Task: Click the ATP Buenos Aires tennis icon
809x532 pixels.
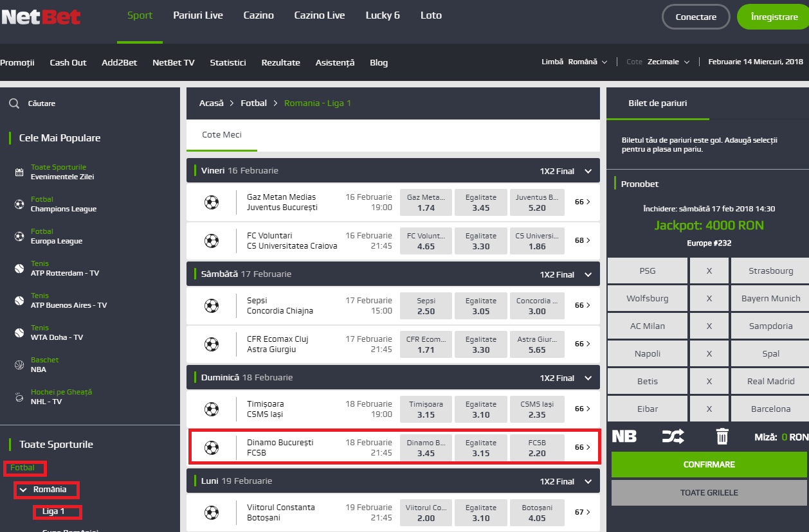Action: [19, 301]
